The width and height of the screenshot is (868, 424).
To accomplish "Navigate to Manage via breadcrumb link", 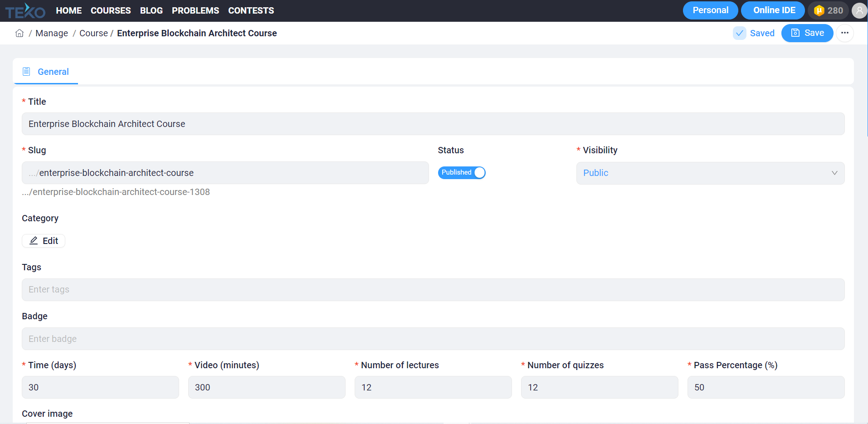I will [52, 33].
